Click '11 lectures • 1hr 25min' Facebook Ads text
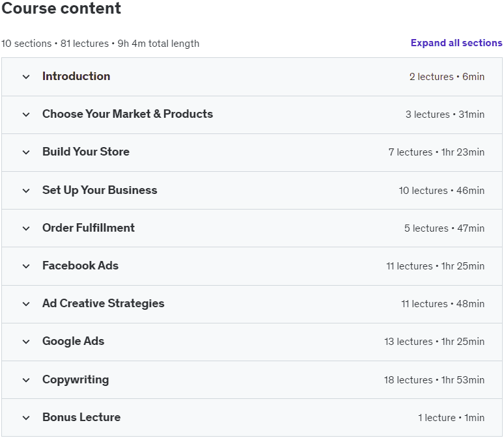Viewport: 504px width, 438px height. coord(435,266)
